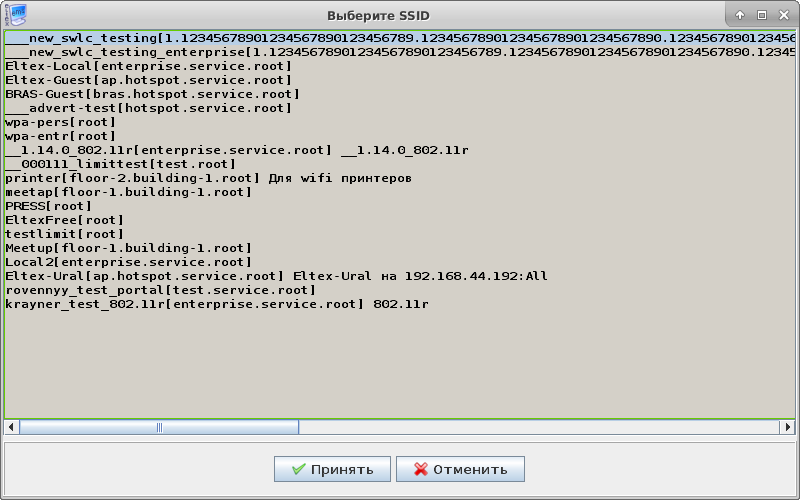Screen dimensions: 800x500
Task: Select Meetup[floor-1.building-1.root]
Action: [400, 248]
